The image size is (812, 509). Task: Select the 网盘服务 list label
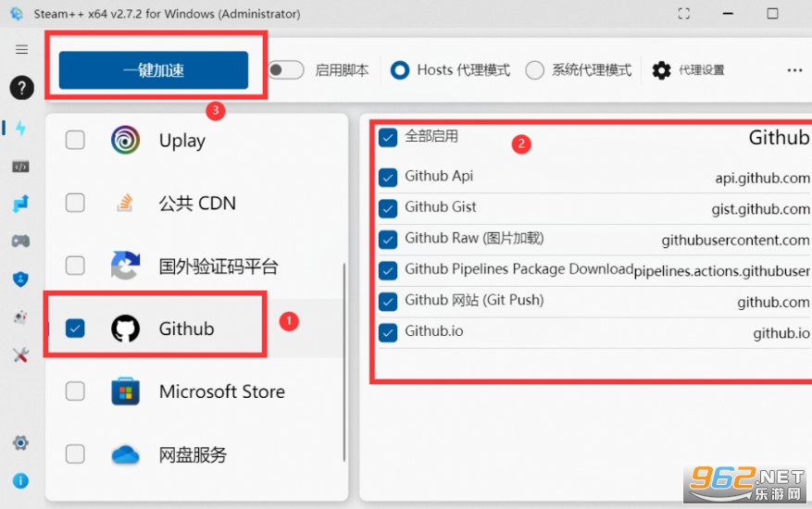tap(193, 454)
